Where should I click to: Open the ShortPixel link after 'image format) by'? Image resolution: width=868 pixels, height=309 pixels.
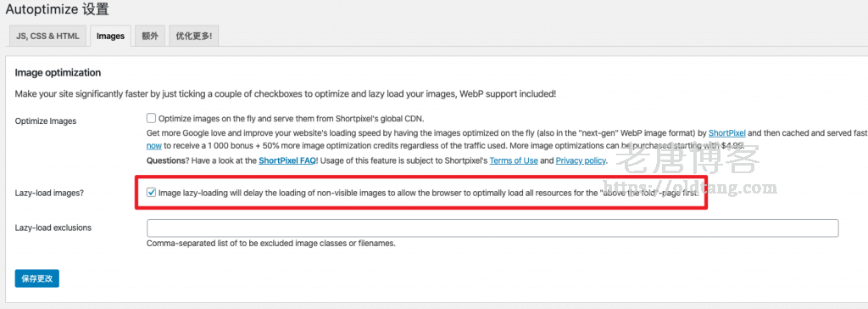pos(726,133)
